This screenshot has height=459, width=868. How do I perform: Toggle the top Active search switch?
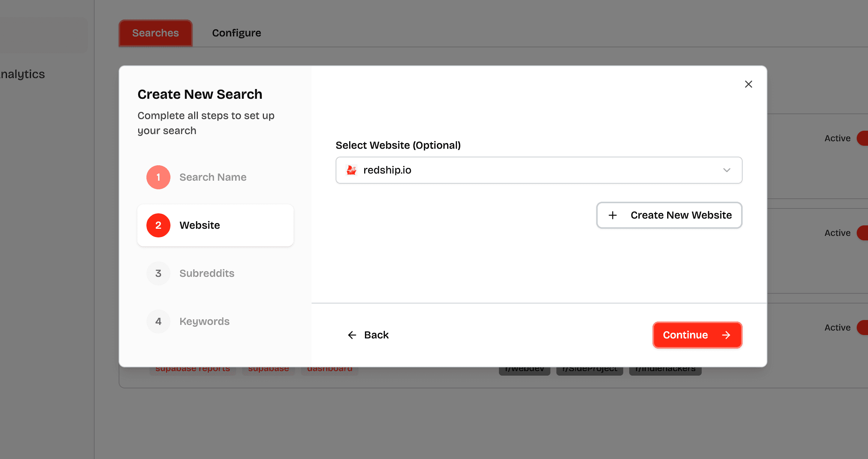(863, 138)
